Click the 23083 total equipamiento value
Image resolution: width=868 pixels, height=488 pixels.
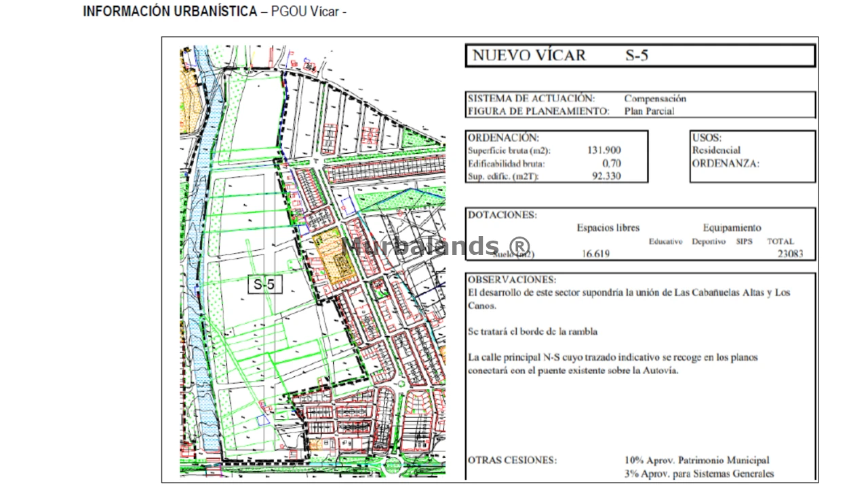pos(791,254)
